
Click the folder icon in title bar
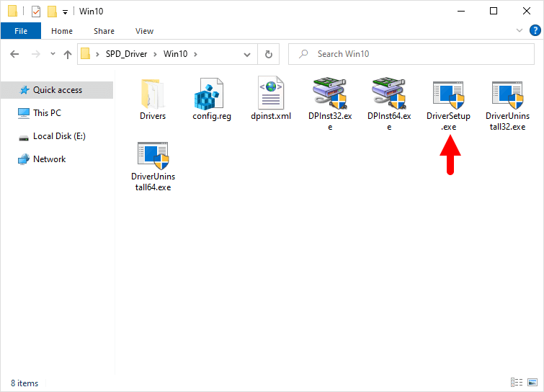tap(12, 11)
